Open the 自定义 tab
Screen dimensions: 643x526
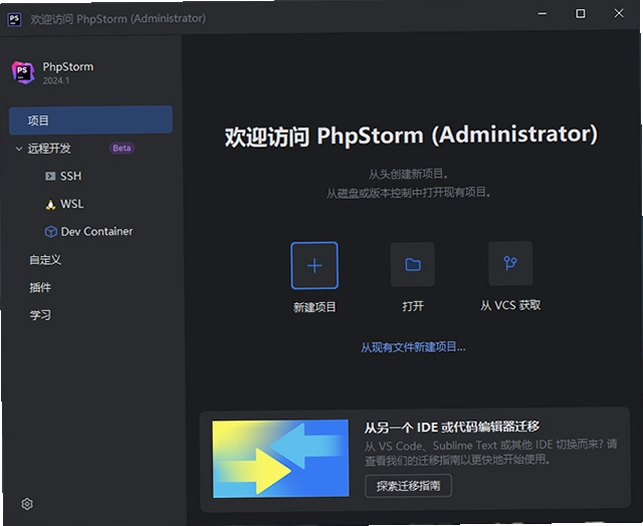[x=45, y=260]
